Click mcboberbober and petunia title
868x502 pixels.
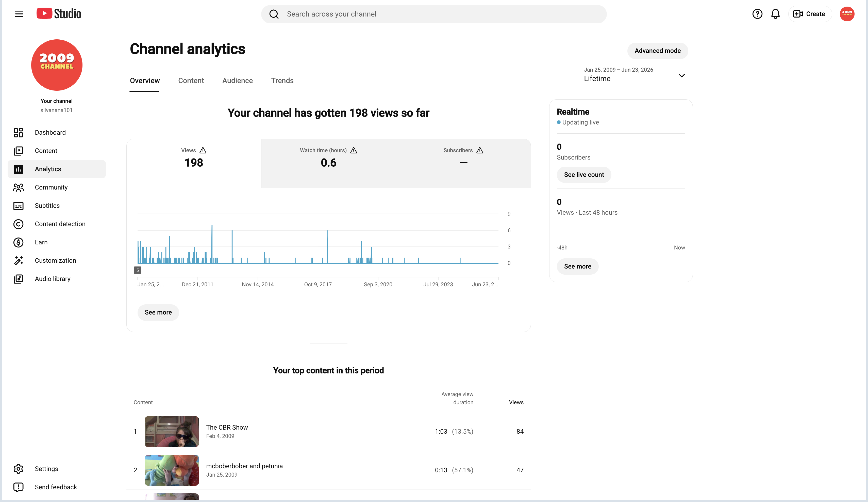(x=244, y=466)
